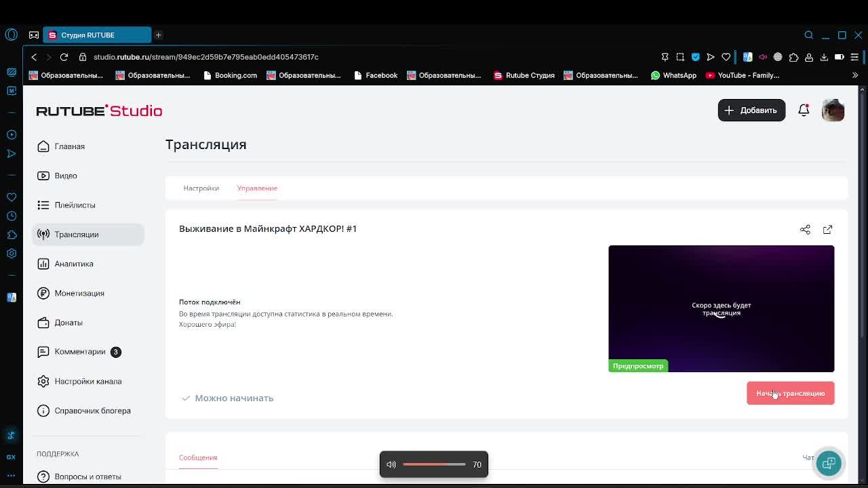Viewport: 868px width, 488px height.
Task: Open stream in new window icon
Action: 827,230
